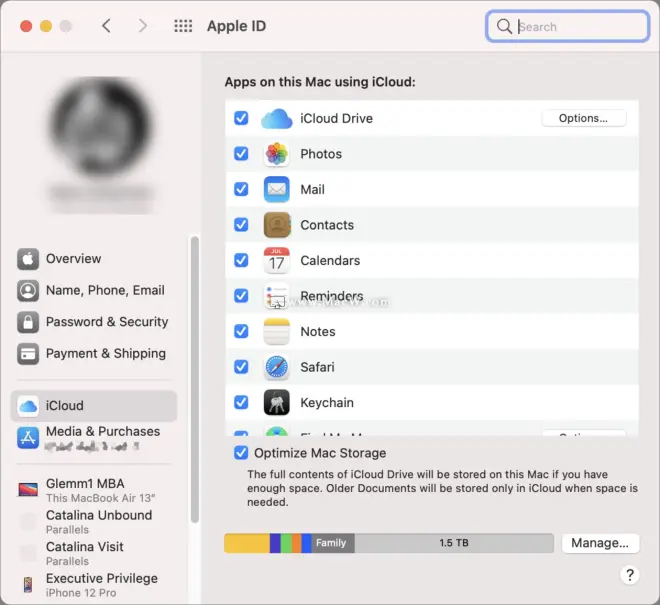This screenshot has width=660, height=605.
Task: Go forward with the right chevron
Action: (143, 26)
